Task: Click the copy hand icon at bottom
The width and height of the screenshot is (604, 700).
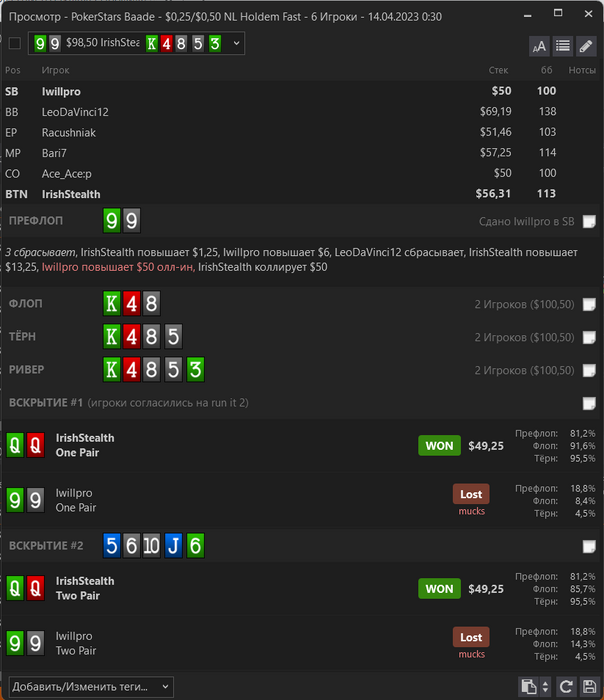Action: [529, 686]
